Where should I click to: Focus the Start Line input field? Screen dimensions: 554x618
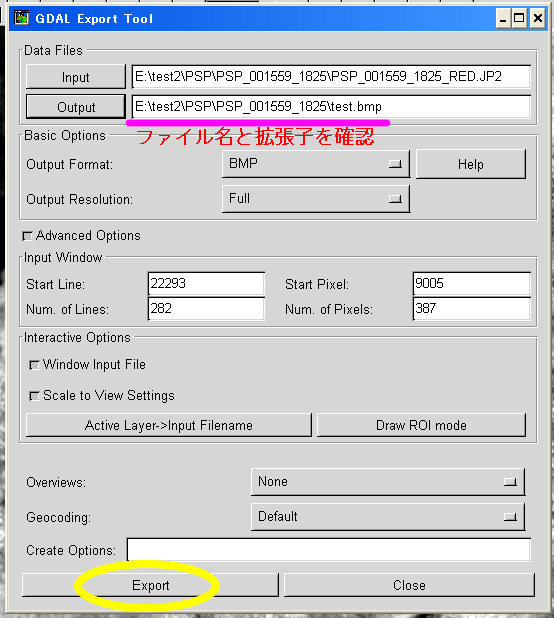tap(206, 284)
